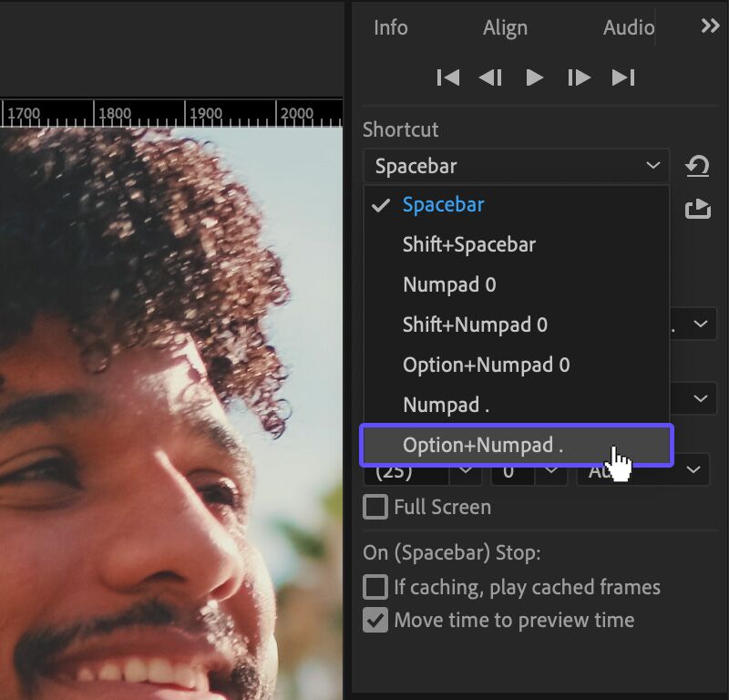Step forward one frame with next frame icon
Screen dimensions: 729x700
580,77
